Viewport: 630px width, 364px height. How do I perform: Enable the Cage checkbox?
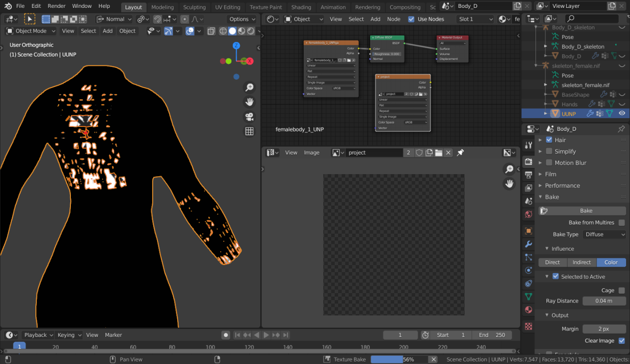[x=622, y=291]
